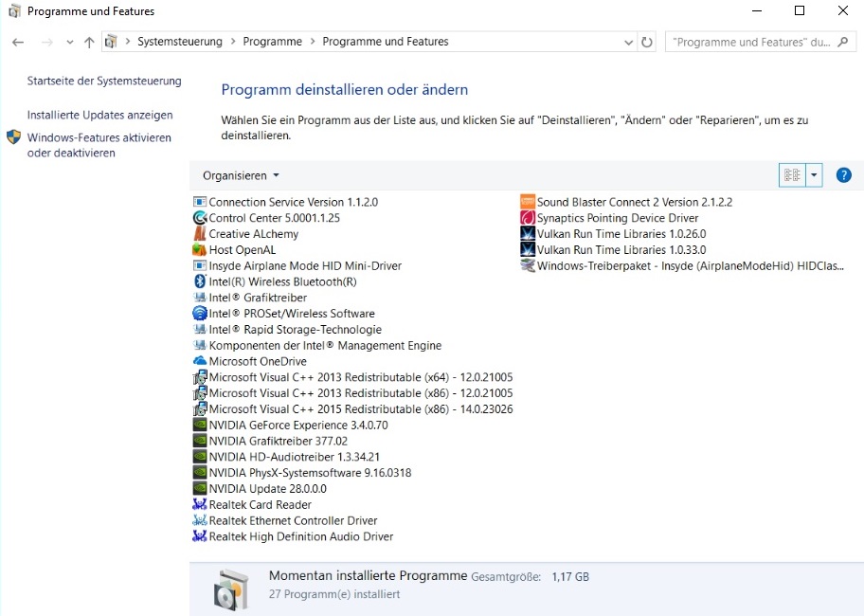Select the Intel(R) Wireless Bluetooth(R) icon
Viewport: 864px width, 616px height.
tap(200, 281)
